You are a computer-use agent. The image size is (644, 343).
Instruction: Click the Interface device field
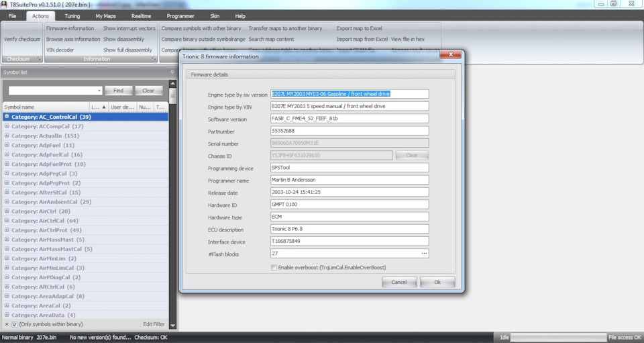tap(350, 242)
